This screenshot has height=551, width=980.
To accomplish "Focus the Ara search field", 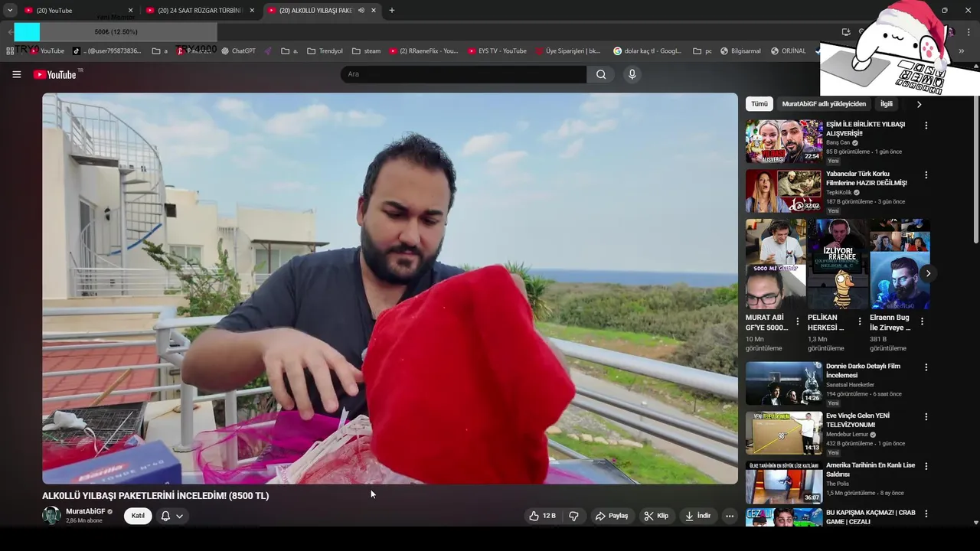I will coord(463,74).
